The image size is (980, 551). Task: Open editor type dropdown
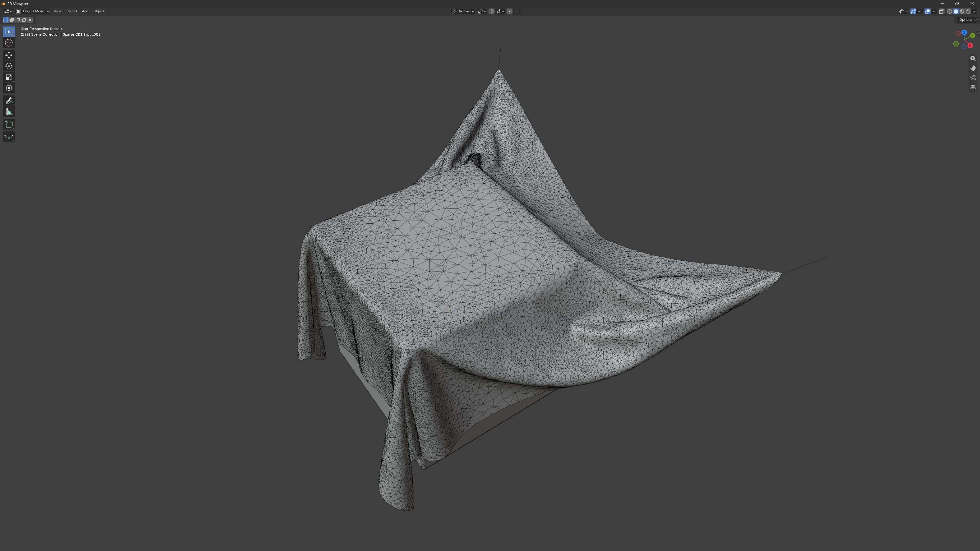pos(8,11)
